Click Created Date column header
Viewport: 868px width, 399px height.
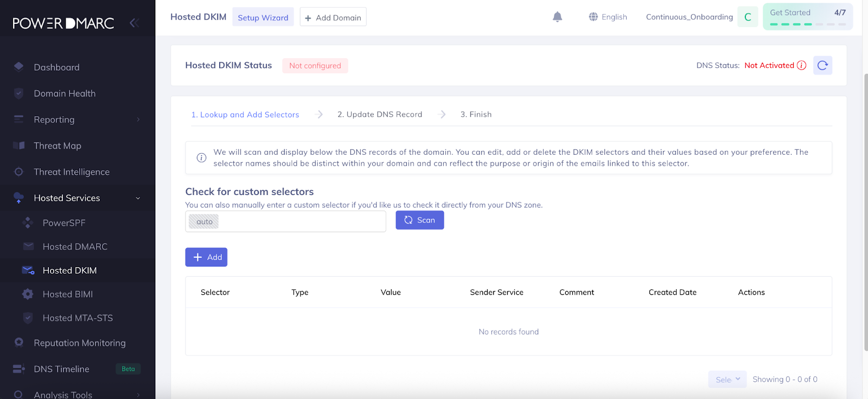(x=673, y=292)
